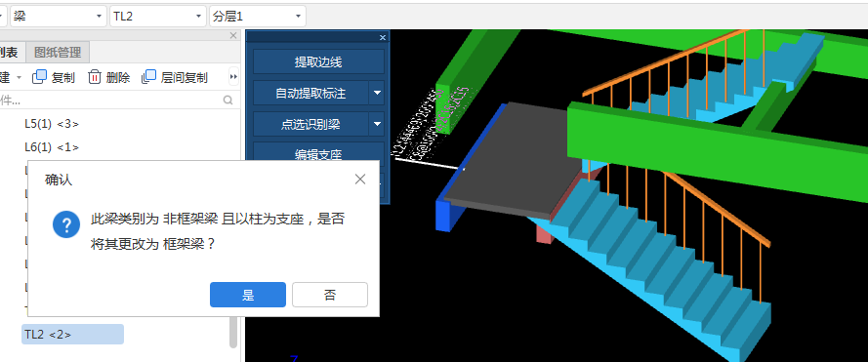
Task: Expand the 自动提取标注 dropdown arrow
Action: [x=377, y=93]
